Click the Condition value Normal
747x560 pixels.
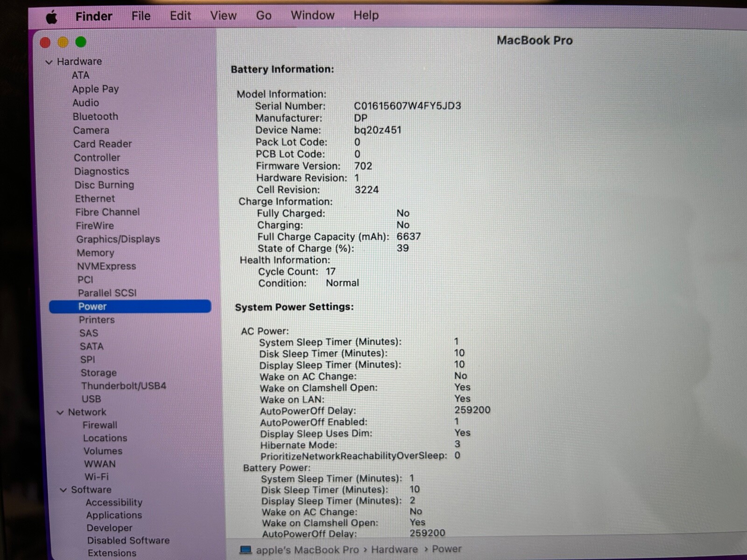pyautogui.click(x=343, y=283)
